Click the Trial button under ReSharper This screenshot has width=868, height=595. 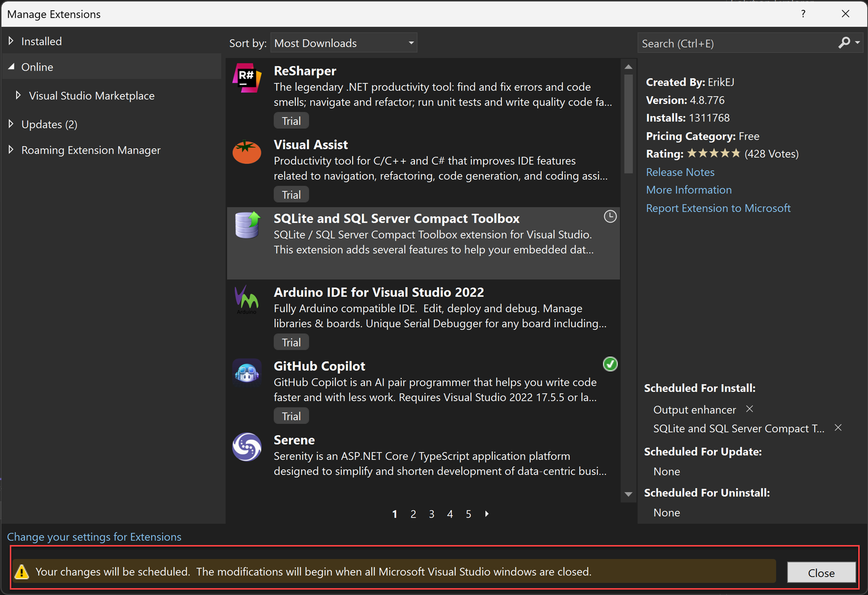point(291,120)
